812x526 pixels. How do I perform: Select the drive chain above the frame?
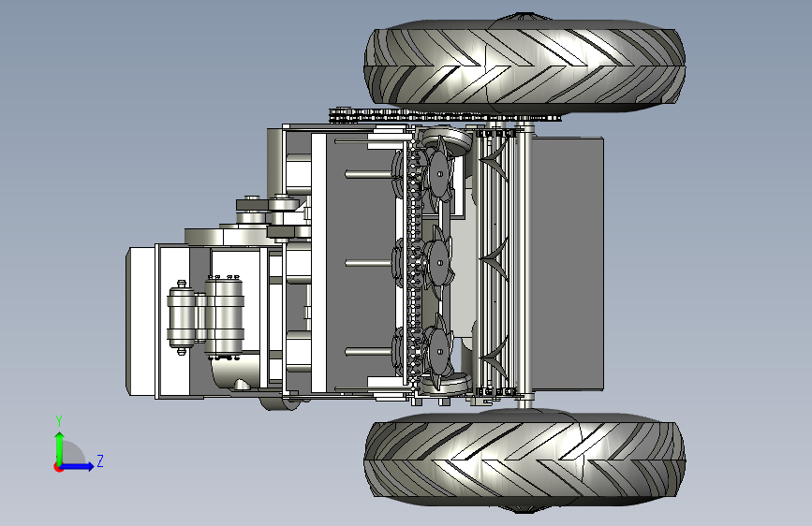(x=444, y=115)
